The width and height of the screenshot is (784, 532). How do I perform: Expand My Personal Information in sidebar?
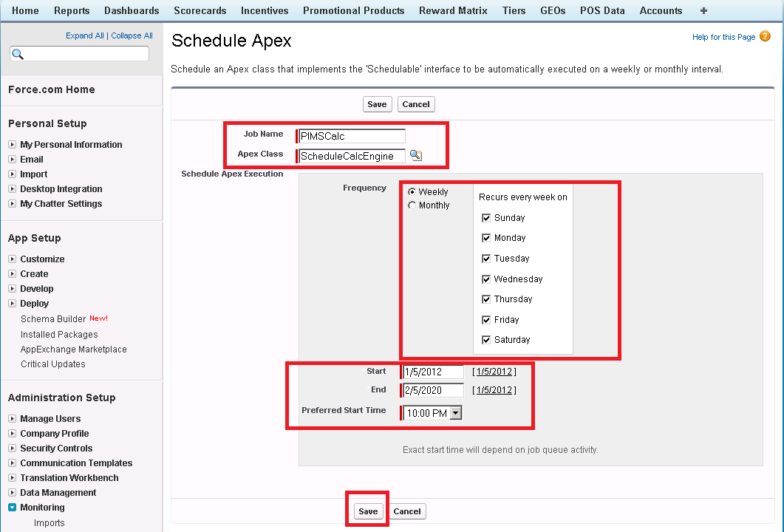pyautogui.click(x=13, y=145)
